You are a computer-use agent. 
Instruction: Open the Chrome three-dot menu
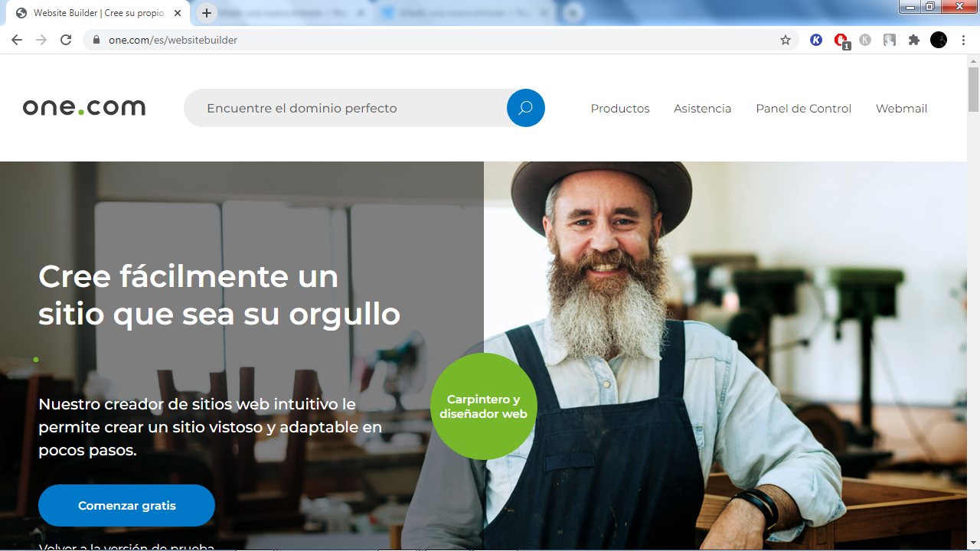pos(963,40)
